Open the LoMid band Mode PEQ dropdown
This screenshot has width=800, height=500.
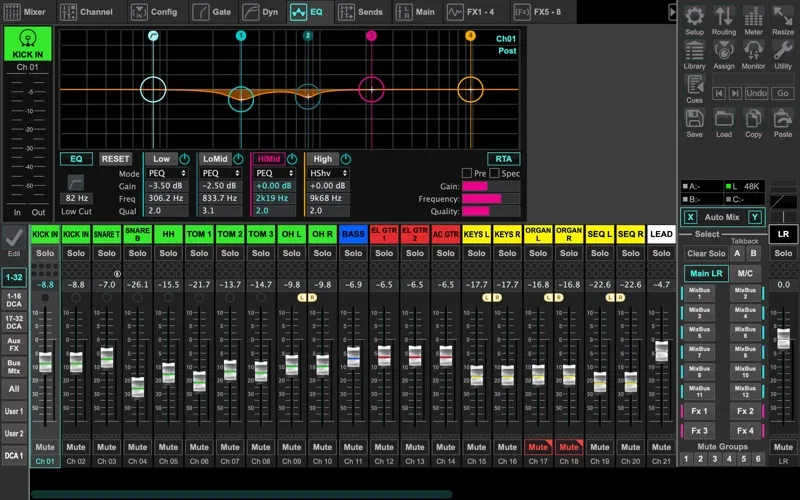pos(220,173)
